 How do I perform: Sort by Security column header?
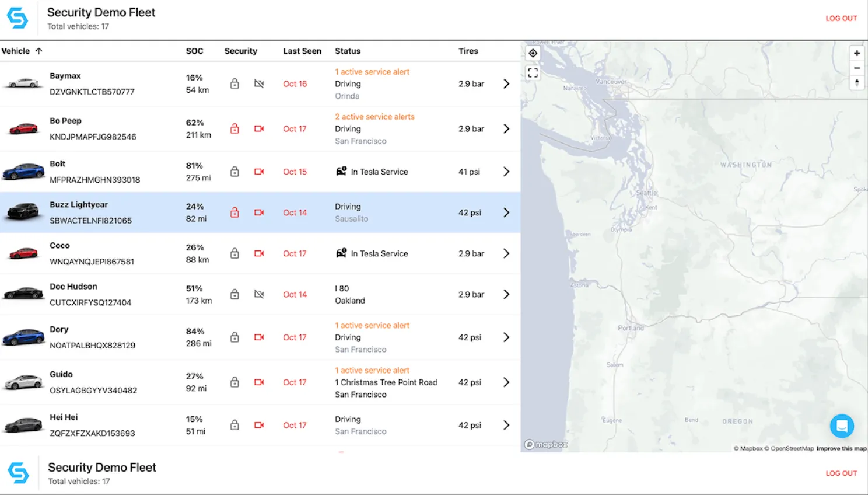[x=241, y=51]
